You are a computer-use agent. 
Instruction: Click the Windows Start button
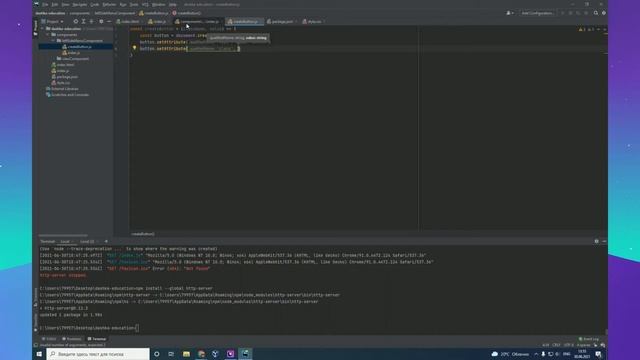click(39, 354)
